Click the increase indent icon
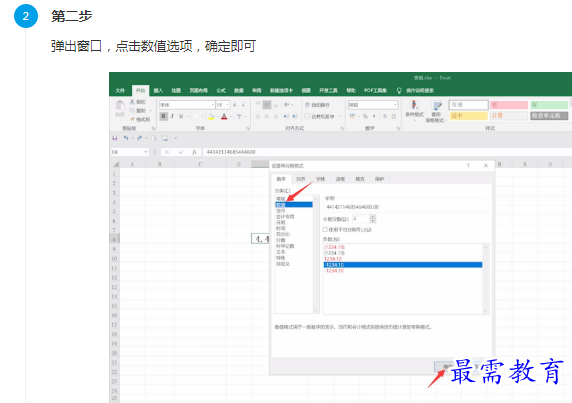Screen dimensions: 572x403 (295, 116)
